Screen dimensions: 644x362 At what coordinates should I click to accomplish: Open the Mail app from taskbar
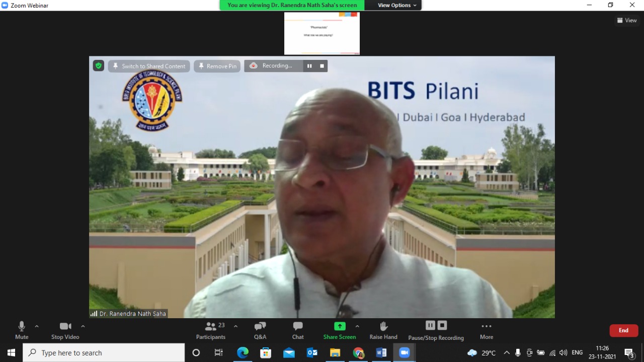[x=289, y=353]
